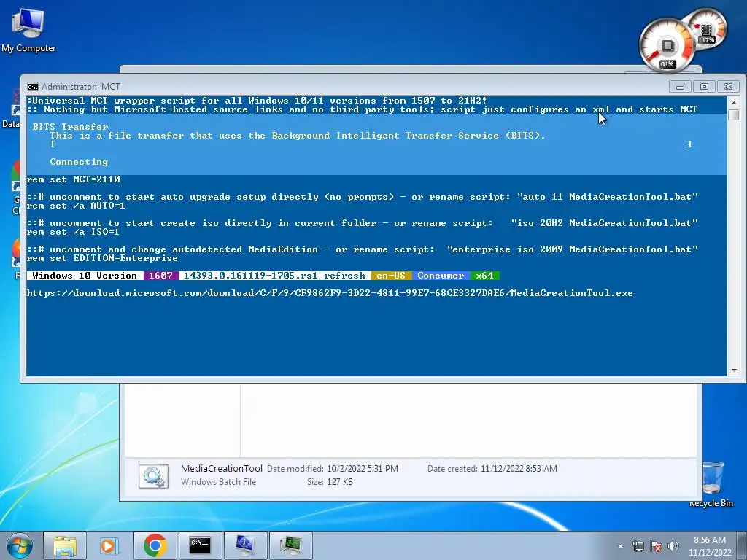Click the rem set /a AUTO=1 line
Screen dimensions: 747x560
pos(76,206)
